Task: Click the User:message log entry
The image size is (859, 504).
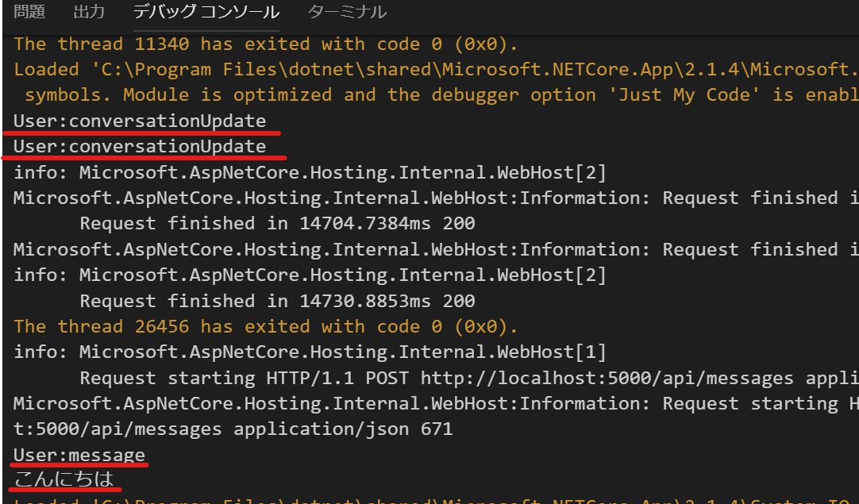Action: 78,454
